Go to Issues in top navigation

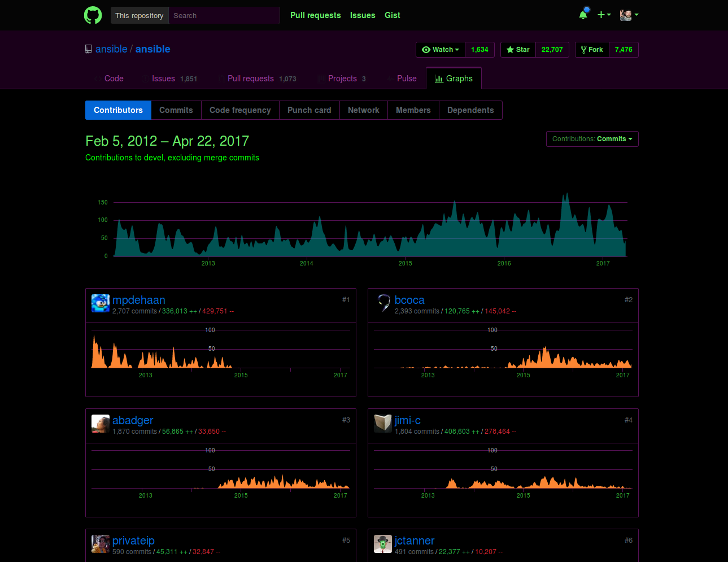click(x=363, y=15)
